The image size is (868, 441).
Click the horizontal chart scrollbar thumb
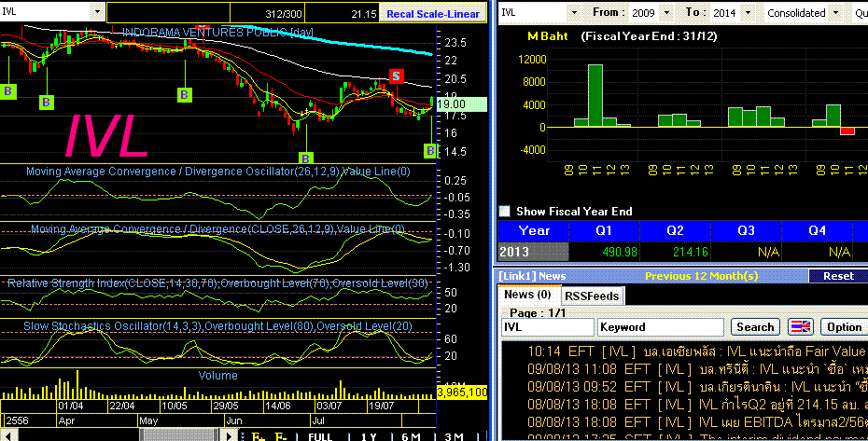pyautogui.click(x=180, y=435)
